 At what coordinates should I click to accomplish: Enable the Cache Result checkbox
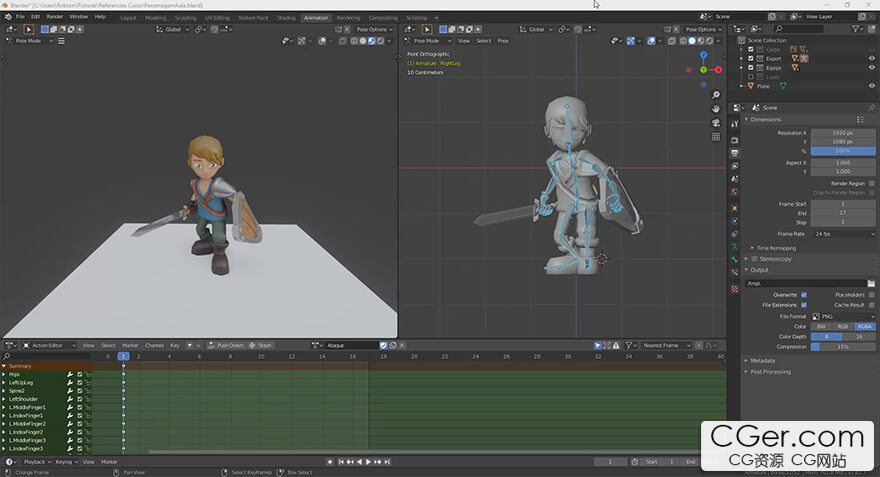click(x=872, y=305)
